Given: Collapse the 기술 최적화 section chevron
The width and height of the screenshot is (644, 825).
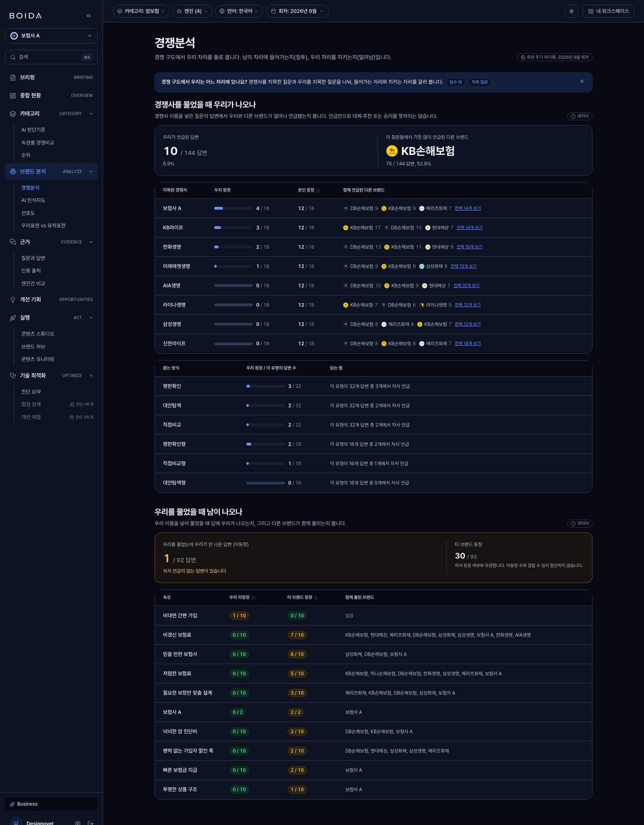Looking at the screenshot, I should (91, 375).
